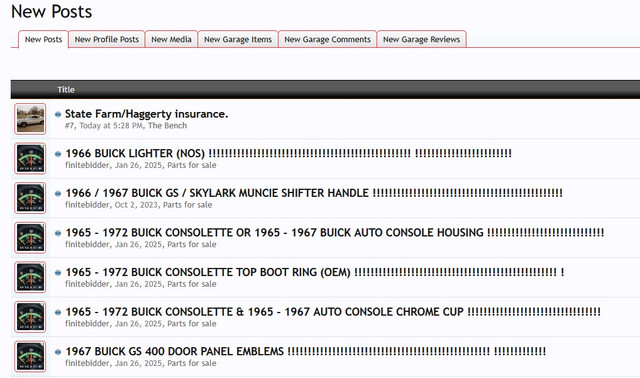Click gauge avatar on Console Housing row
The image size is (640, 378).
pyautogui.click(x=30, y=238)
